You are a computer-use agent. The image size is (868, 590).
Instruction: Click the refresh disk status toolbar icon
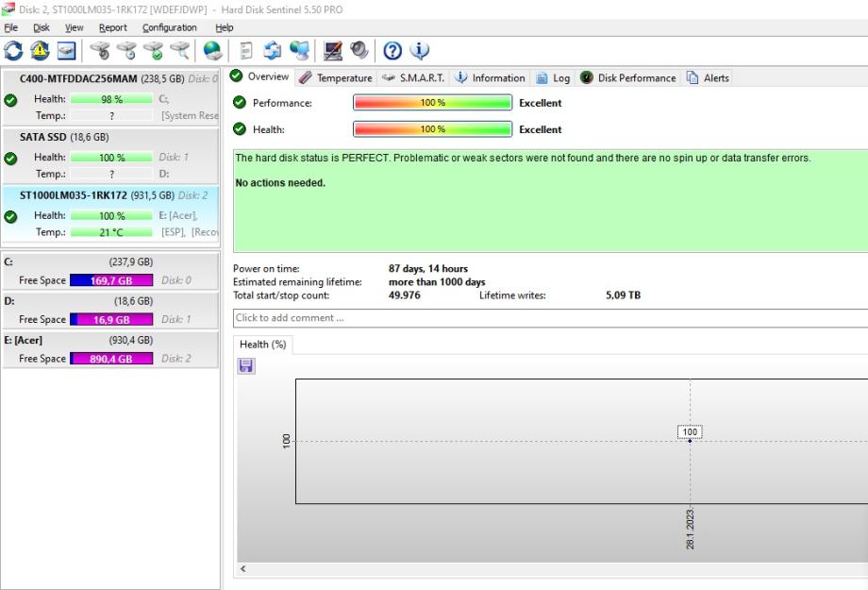(x=14, y=51)
